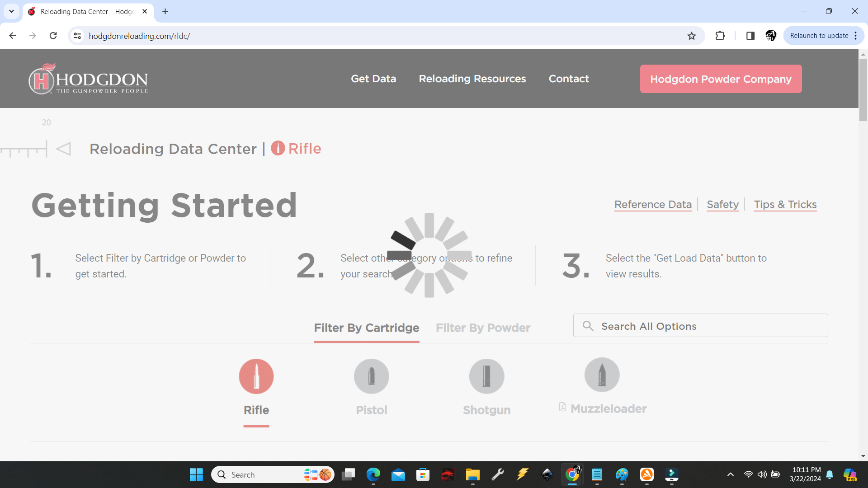The height and width of the screenshot is (488, 868).
Task: Switch to Filter By Powder tab
Action: coord(483,328)
